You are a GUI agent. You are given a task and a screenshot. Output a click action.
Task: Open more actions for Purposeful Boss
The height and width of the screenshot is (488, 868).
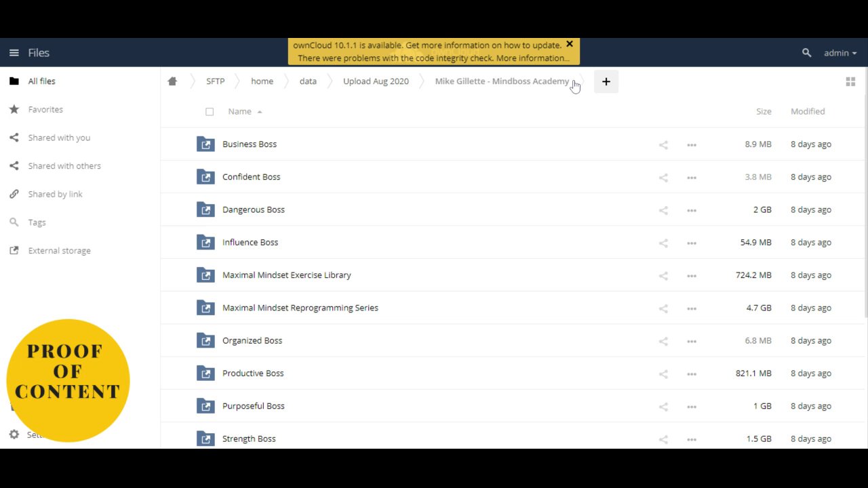tap(692, 407)
